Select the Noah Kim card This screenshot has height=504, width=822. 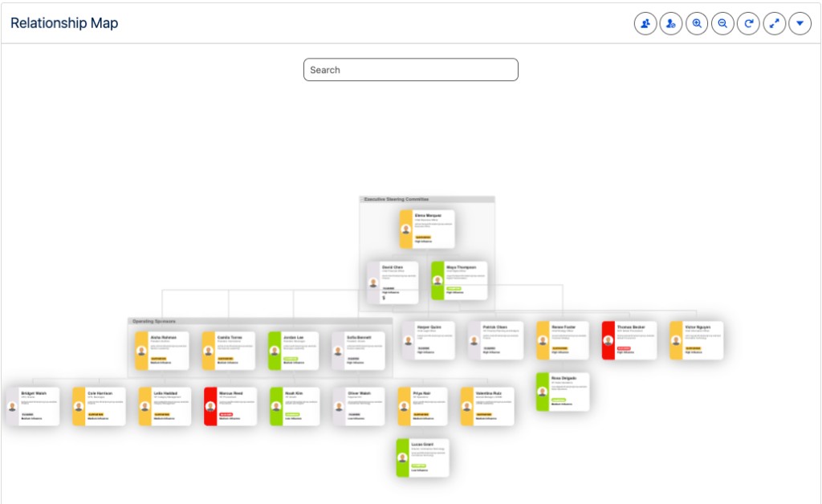coord(295,407)
